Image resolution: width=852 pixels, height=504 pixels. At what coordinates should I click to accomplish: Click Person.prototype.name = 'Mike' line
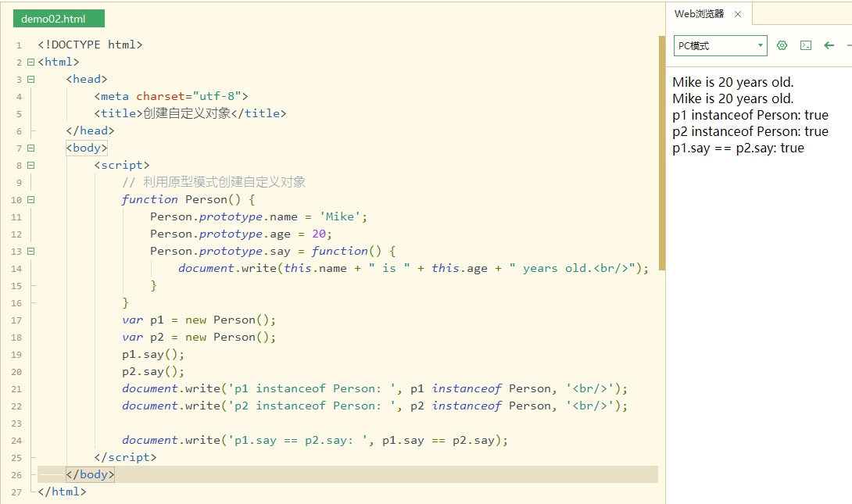tap(259, 216)
